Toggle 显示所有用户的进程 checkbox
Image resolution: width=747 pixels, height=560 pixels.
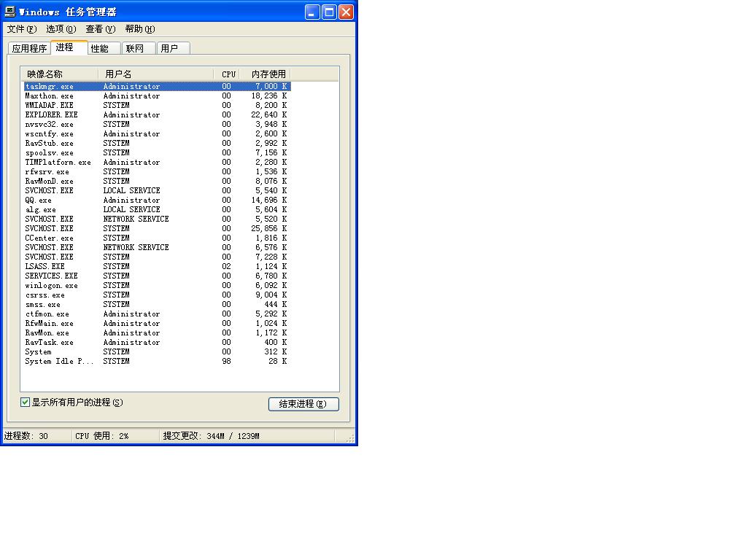coord(26,402)
